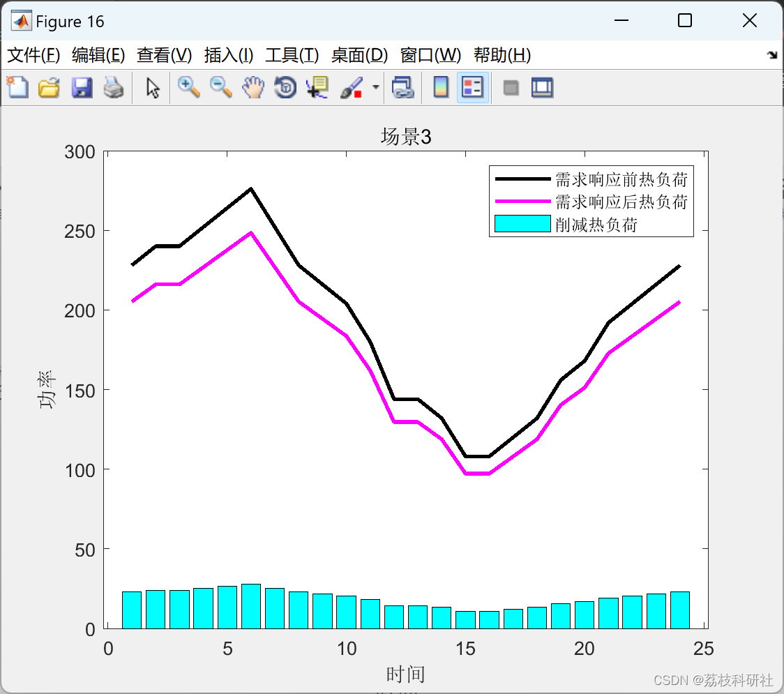Screen dimensions: 784x694
Task: Expand the brush color dropdown arrow
Action: pyautogui.click(x=375, y=87)
